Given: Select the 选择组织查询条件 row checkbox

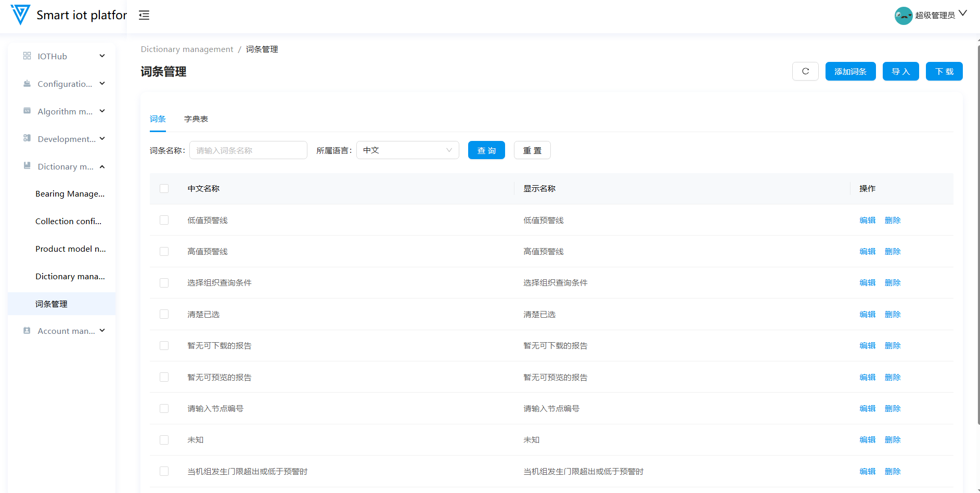Looking at the screenshot, I should pyautogui.click(x=164, y=283).
